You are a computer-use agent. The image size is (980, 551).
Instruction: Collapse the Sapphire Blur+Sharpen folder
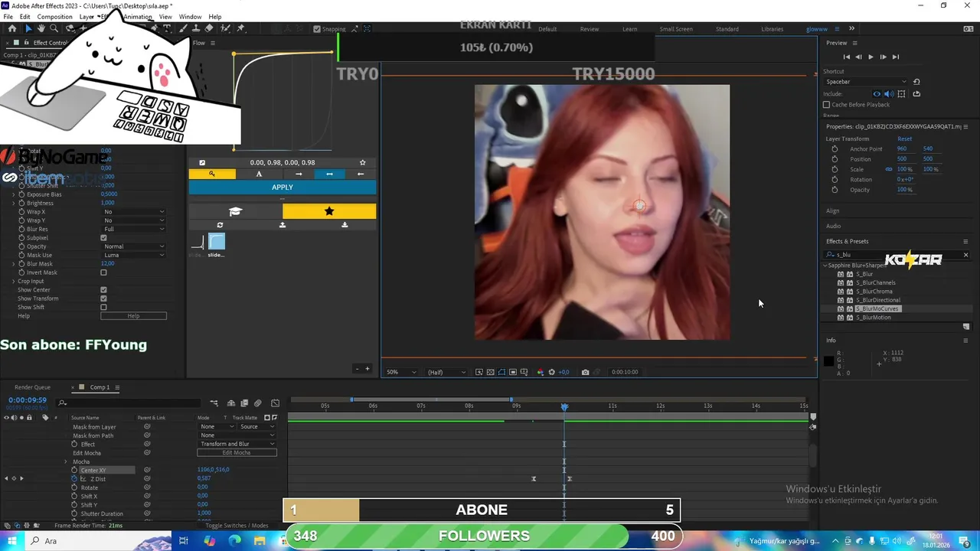pyautogui.click(x=825, y=266)
